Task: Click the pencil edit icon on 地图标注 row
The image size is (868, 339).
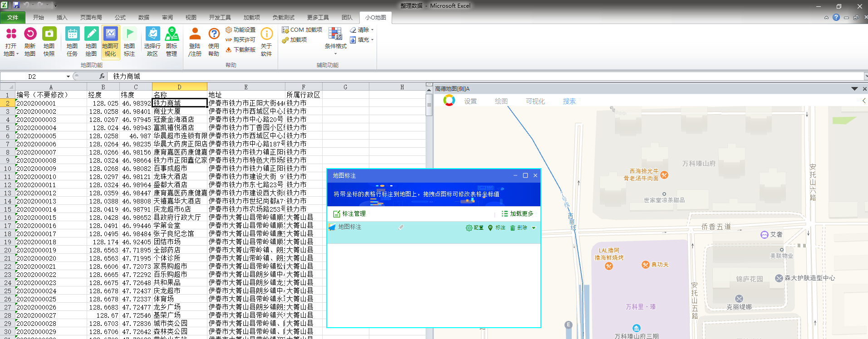Action: coord(401,228)
